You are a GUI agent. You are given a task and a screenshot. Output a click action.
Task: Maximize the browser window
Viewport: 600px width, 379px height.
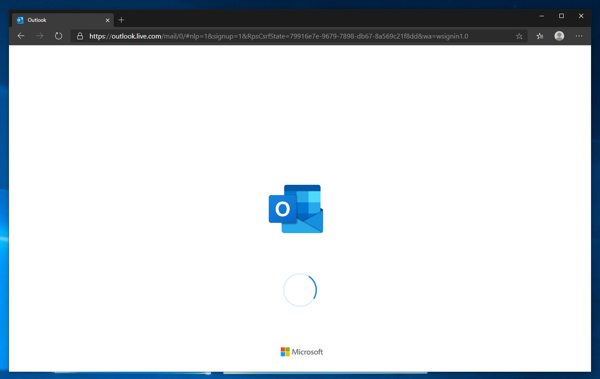pos(561,16)
